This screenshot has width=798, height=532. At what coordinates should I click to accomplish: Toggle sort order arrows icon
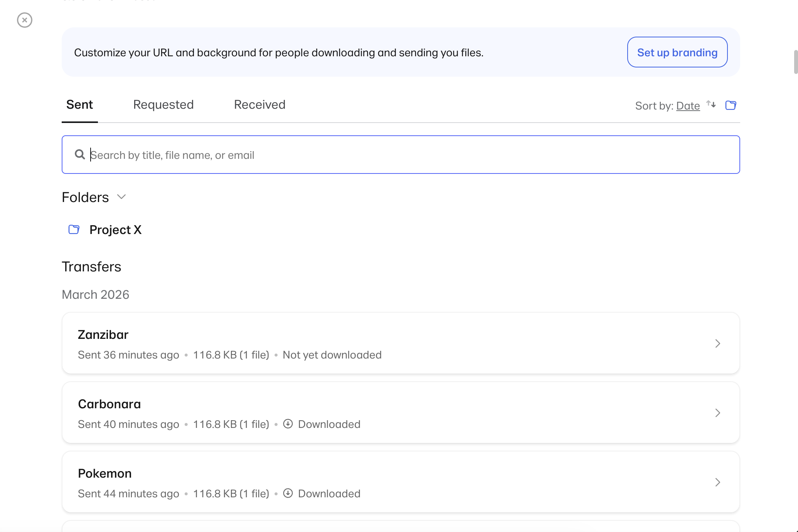tap(711, 104)
